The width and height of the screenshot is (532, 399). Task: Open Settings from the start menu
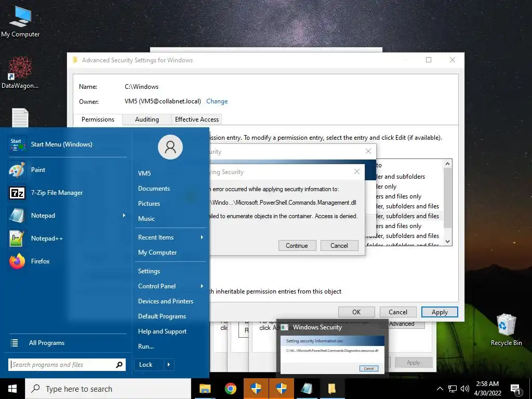[x=149, y=271]
